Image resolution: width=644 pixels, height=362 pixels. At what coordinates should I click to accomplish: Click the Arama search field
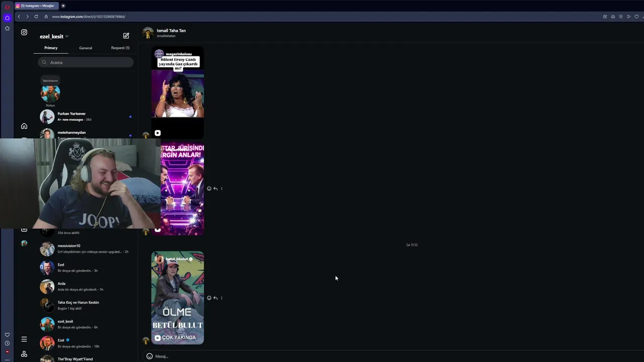click(86, 62)
